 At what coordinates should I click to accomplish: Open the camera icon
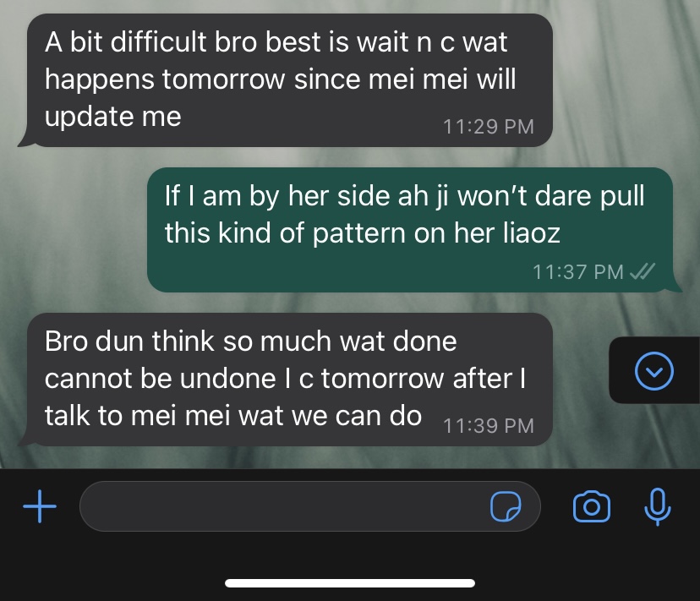pos(592,506)
